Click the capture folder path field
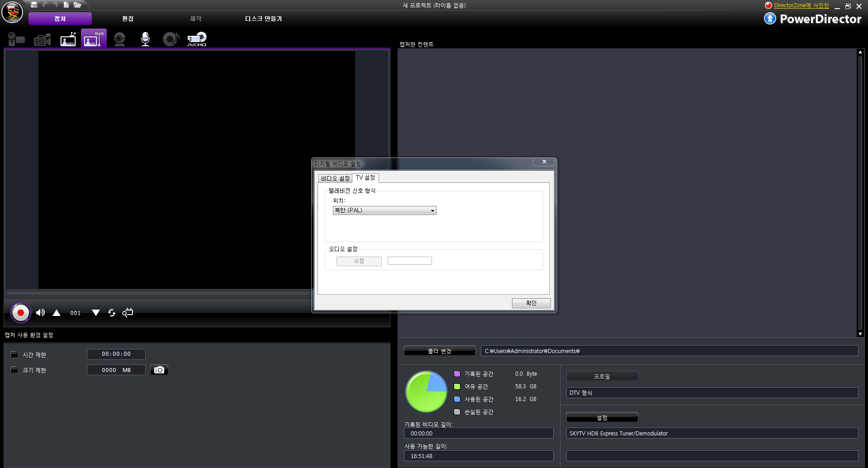Image resolution: width=868 pixels, height=468 pixels. [x=669, y=351]
